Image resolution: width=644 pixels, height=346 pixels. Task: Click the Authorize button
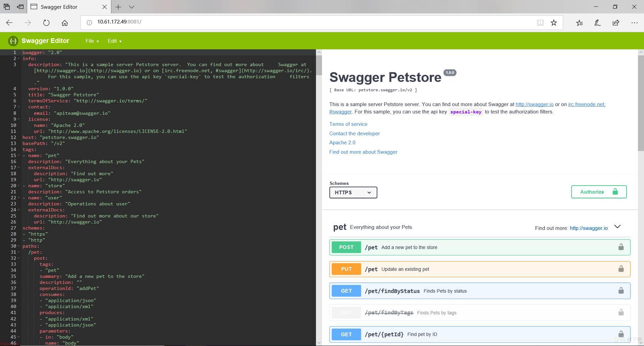click(x=599, y=192)
